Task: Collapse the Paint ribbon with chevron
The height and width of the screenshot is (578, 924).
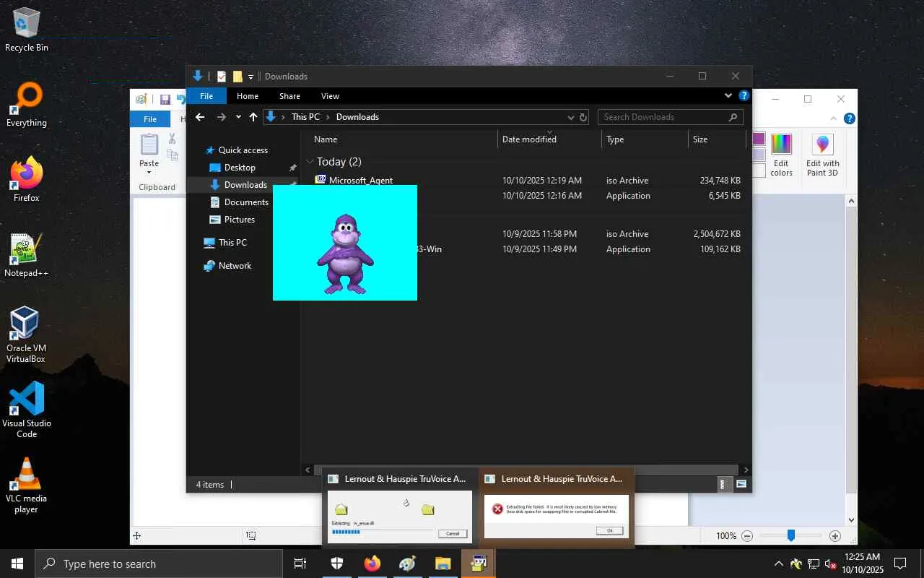Action: 834,118
